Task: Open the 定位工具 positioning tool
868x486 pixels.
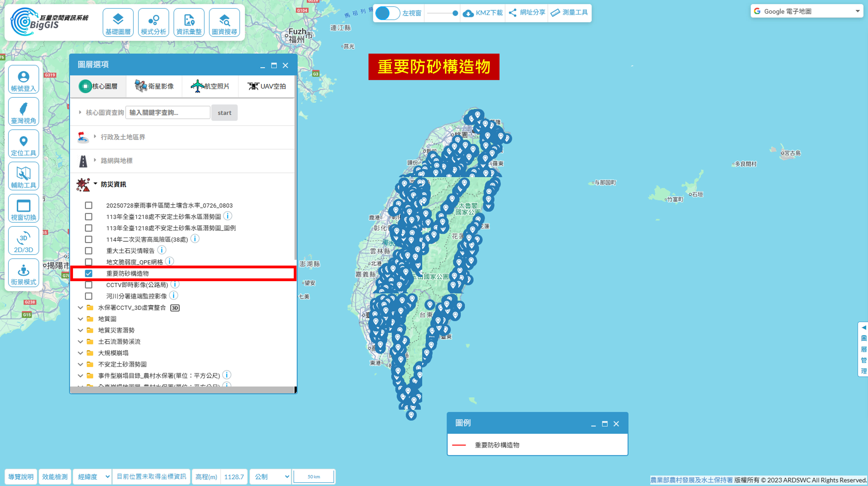Action: pos(24,144)
